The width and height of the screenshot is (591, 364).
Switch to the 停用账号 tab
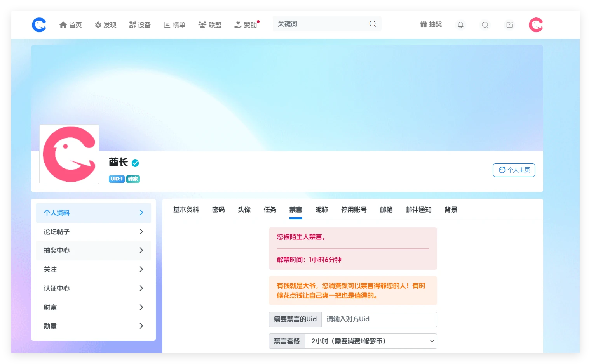point(354,210)
